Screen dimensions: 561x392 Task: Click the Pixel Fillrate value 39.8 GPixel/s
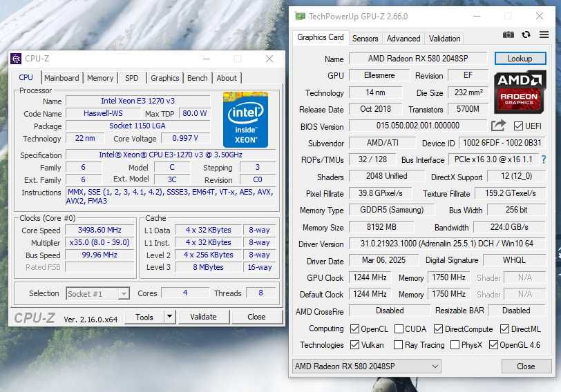(x=380, y=193)
